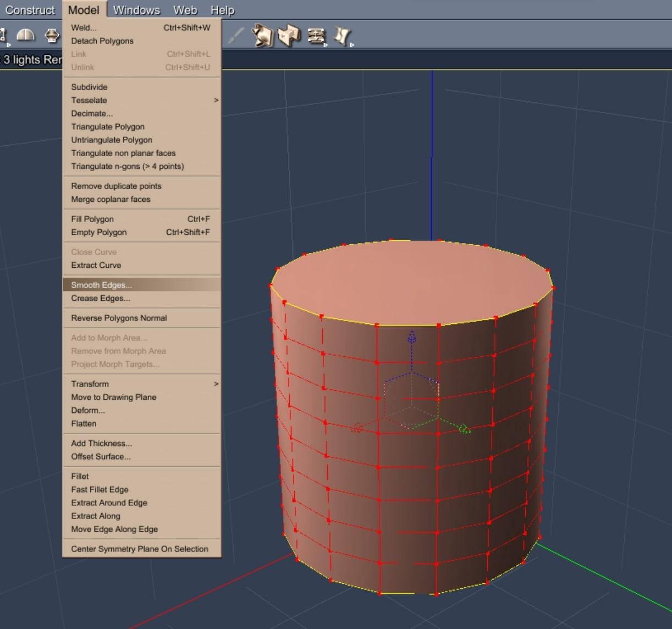672x629 pixels.
Task: Choose the Fillet menu entry
Action: point(142,476)
